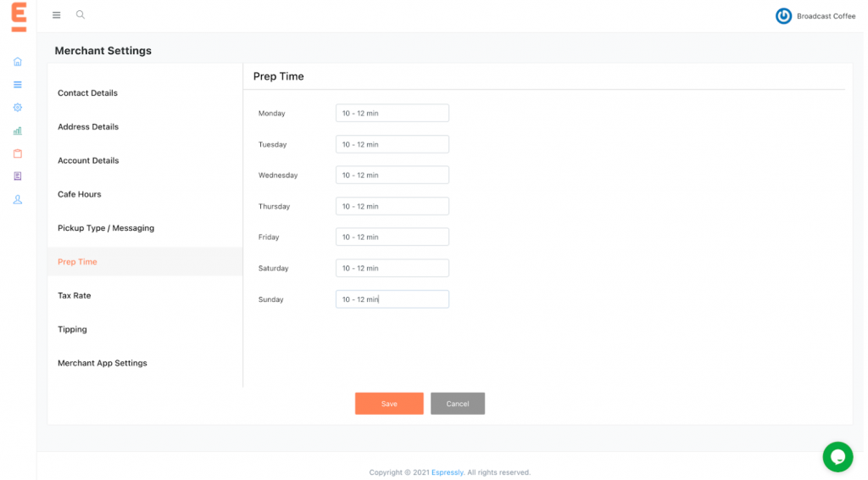Open the hamburger menu icon
868x480 pixels.
[57, 15]
